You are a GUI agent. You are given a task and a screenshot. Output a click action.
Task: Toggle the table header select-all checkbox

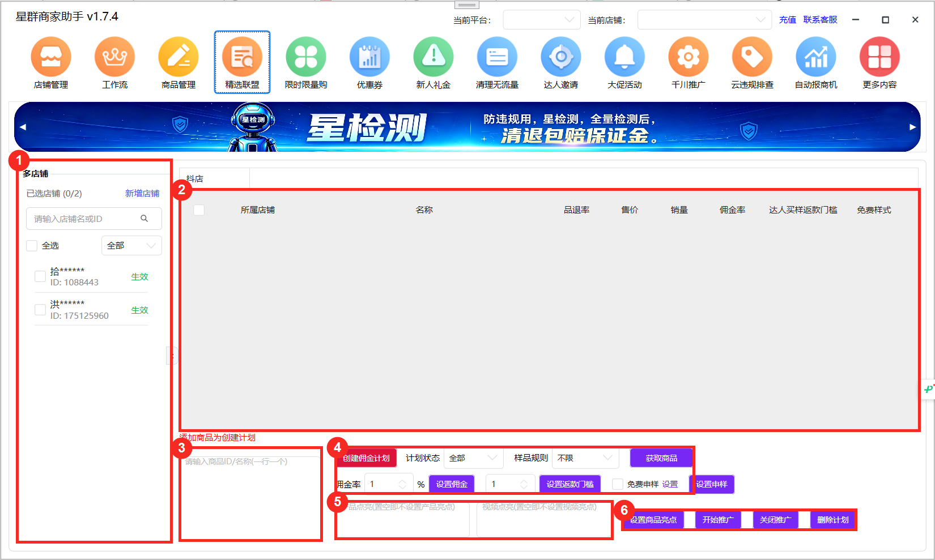[x=199, y=210]
